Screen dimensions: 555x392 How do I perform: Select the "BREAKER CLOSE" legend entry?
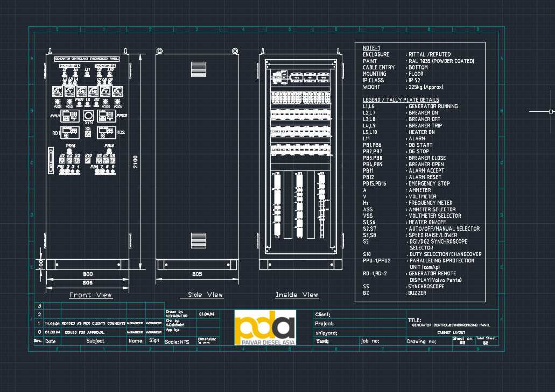pyautogui.click(x=427, y=158)
